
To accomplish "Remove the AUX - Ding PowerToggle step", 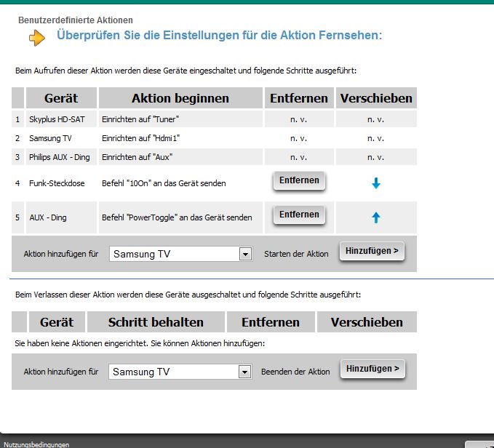I will (299, 215).
